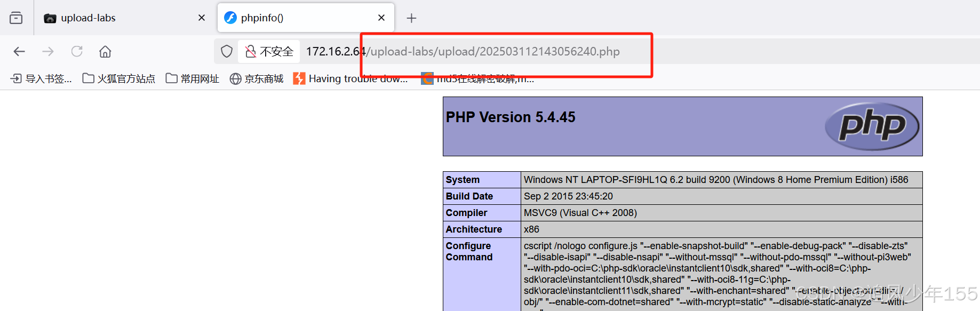Screen dimensions: 980x311
Task: Select the Configure Command row label
Action: coord(469,251)
